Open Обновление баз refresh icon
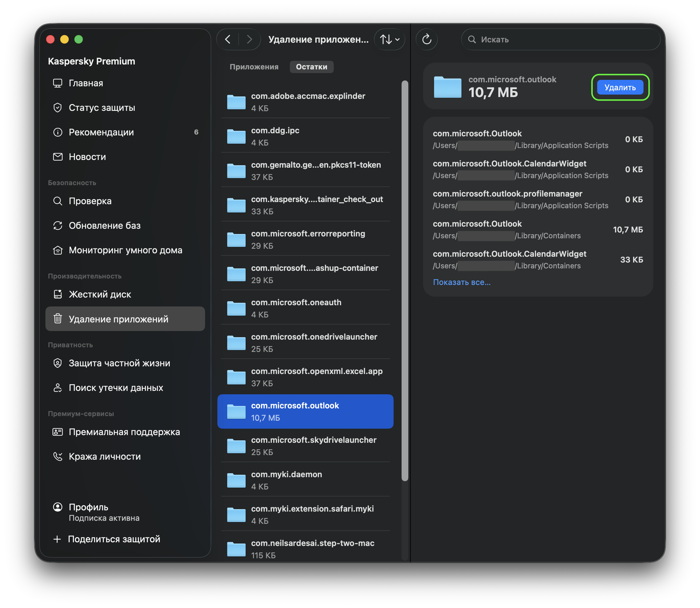 [58, 226]
